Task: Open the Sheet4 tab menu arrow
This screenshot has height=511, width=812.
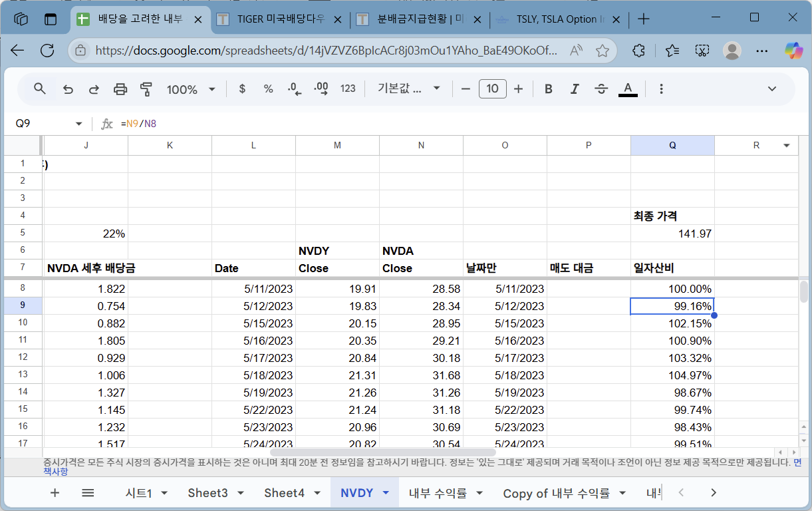Action: tap(317, 493)
